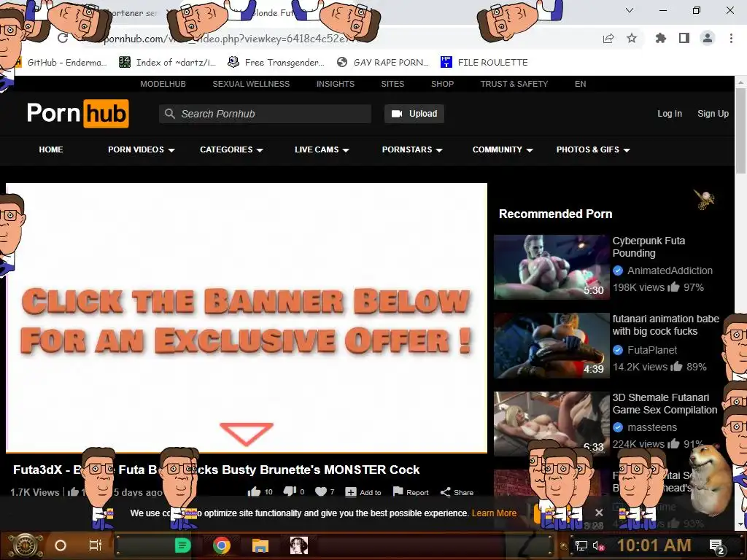Screen dimensions: 747x560
Task: Click the Sign Up link
Action: tap(713, 113)
